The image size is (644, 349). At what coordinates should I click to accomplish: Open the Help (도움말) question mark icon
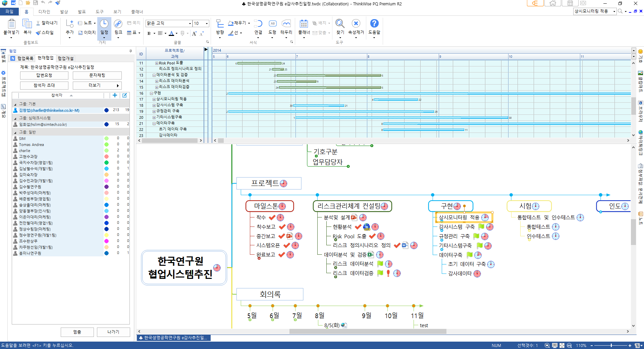(x=374, y=23)
